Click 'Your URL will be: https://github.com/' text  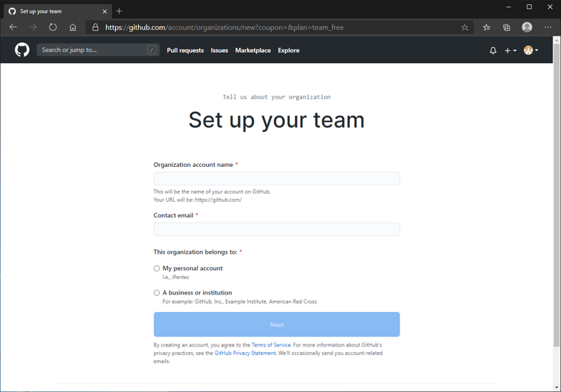click(x=198, y=200)
